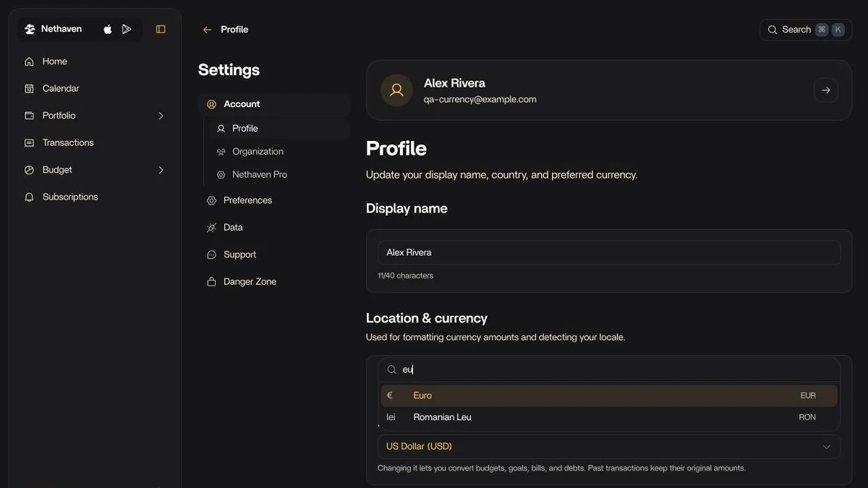The image size is (868, 488).
Task: Click the Search button at top right
Action: pos(806,30)
